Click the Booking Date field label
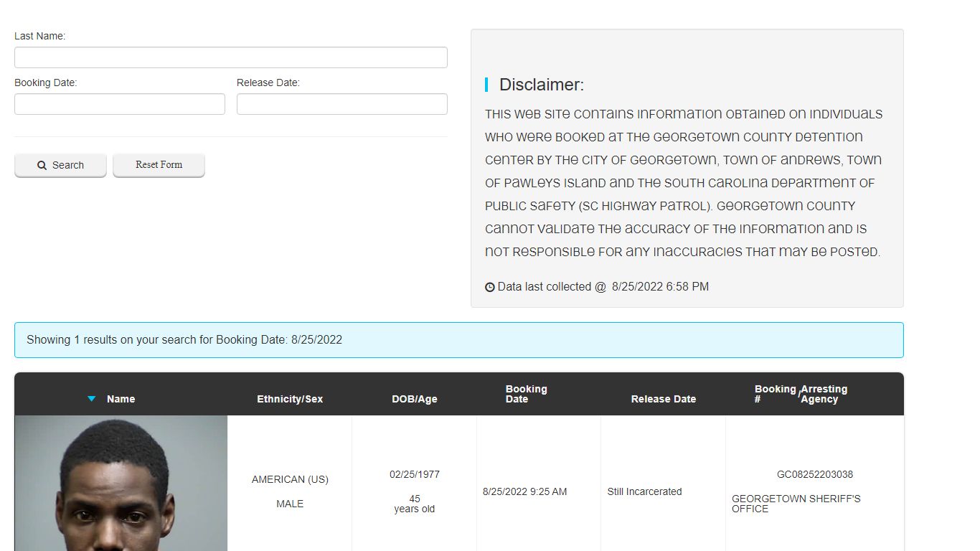The image size is (980, 551). coord(45,83)
